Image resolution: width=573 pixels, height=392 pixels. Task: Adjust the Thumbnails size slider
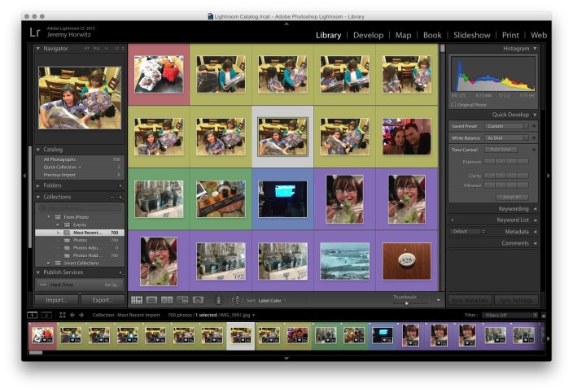tap(406, 303)
